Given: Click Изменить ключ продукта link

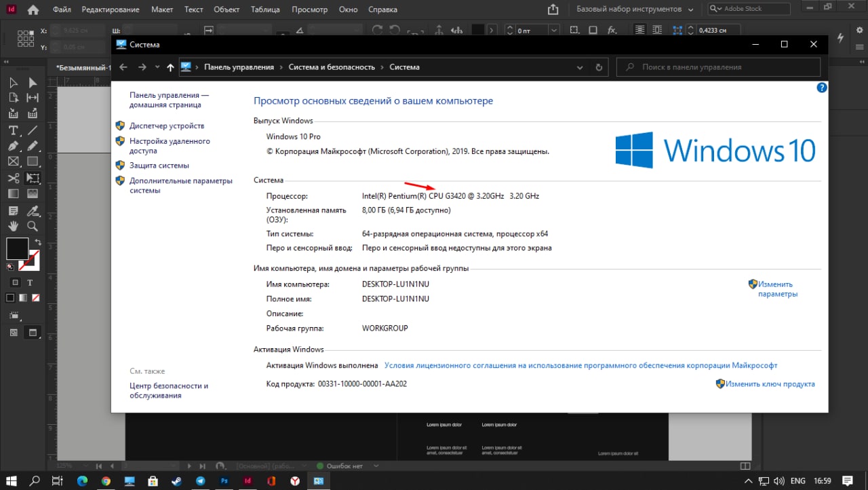Looking at the screenshot, I should click(x=770, y=384).
